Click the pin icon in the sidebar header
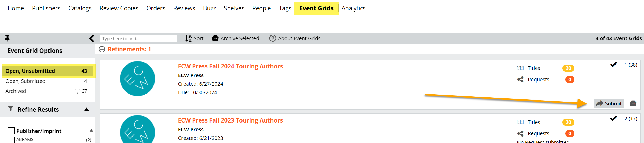Screen dimensions: 644x143 pyautogui.click(x=7, y=38)
